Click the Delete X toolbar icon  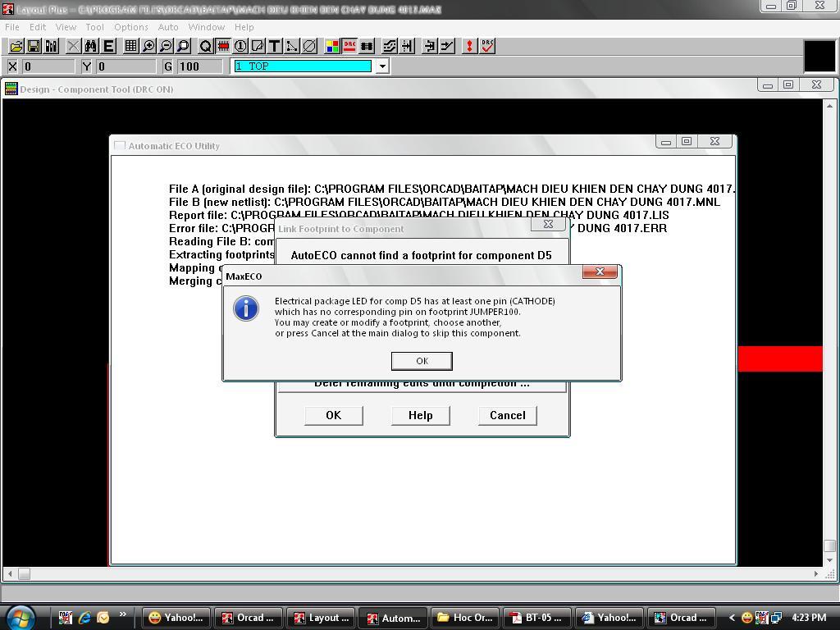click(x=73, y=46)
